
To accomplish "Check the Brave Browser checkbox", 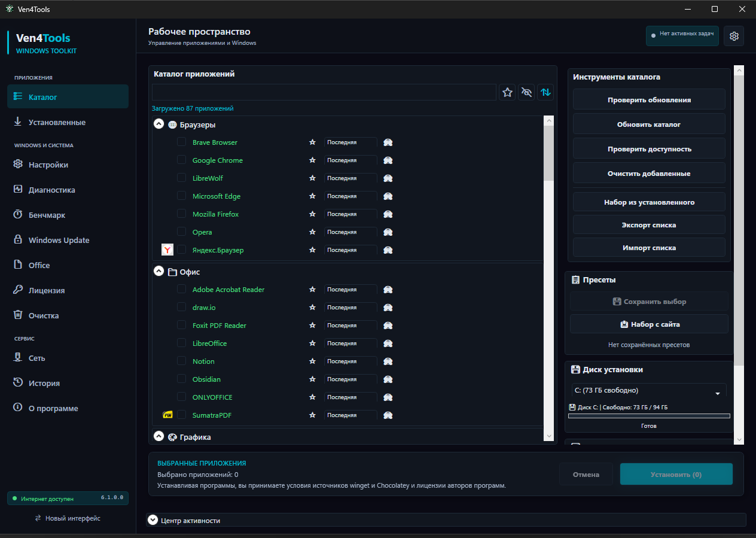I will point(181,142).
